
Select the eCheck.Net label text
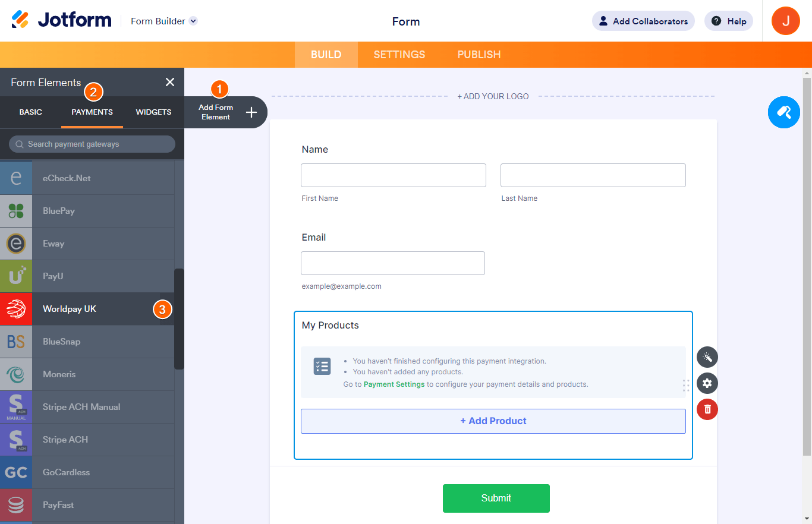coord(67,178)
